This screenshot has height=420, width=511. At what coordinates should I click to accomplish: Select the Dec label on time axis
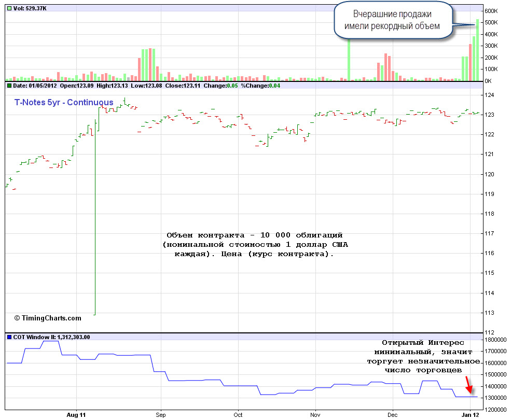(x=392, y=415)
